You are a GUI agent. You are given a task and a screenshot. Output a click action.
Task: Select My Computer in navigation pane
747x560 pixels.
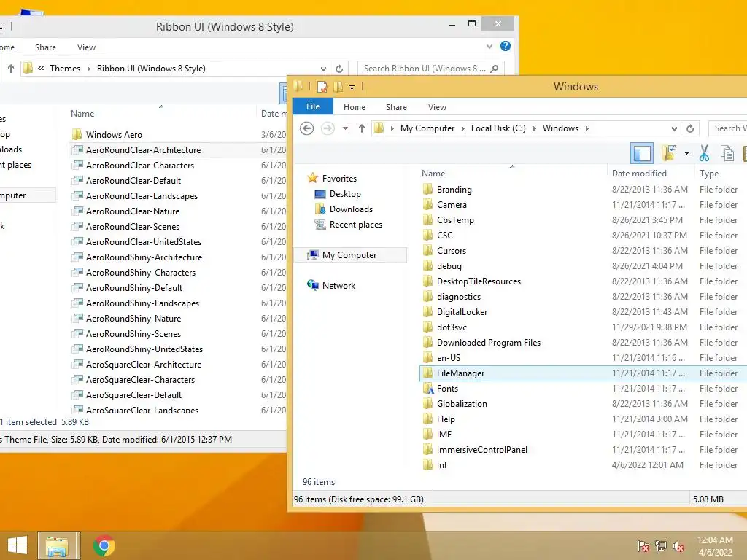point(349,255)
